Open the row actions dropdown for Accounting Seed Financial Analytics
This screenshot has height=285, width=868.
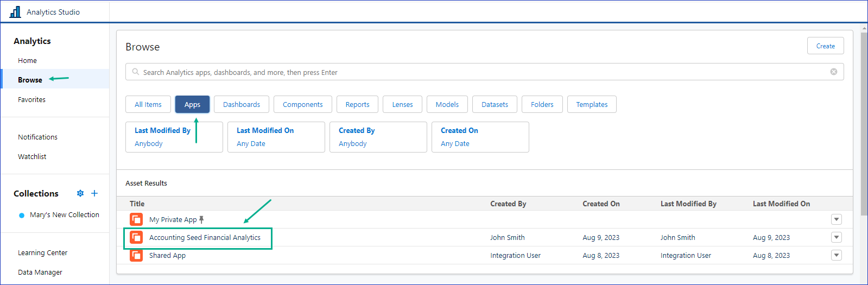tap(837, 237)
